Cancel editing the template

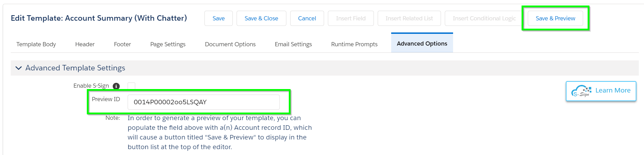point(307,18)
